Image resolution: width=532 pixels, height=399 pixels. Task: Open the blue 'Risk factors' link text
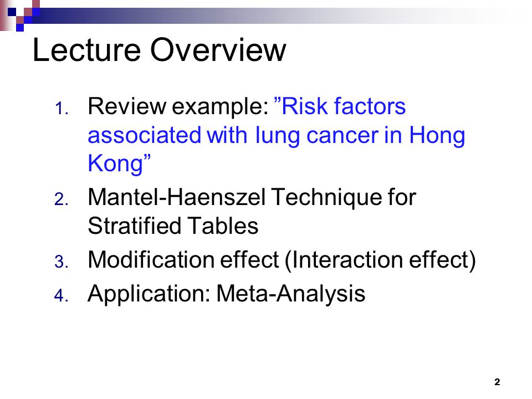(340, 106)
